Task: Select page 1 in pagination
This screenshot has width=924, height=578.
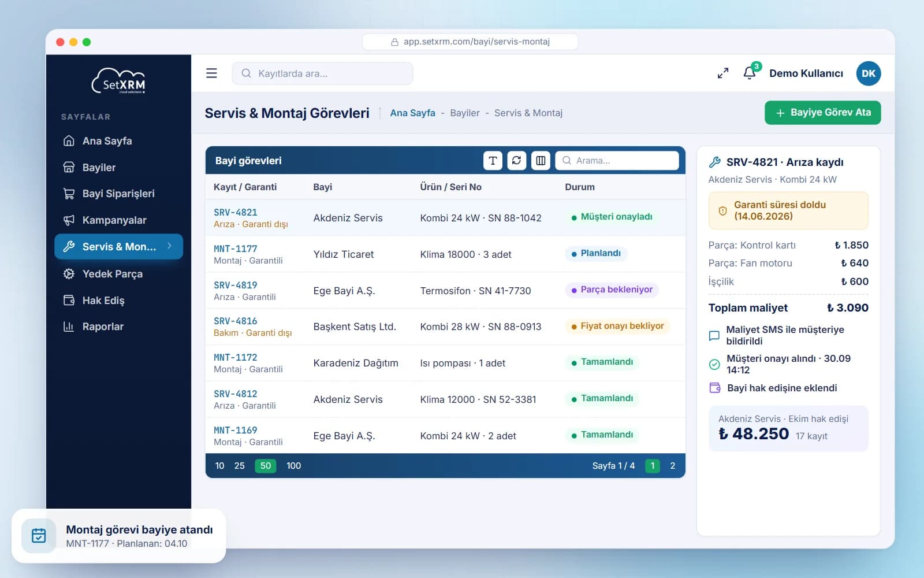Action: [653, 466]
